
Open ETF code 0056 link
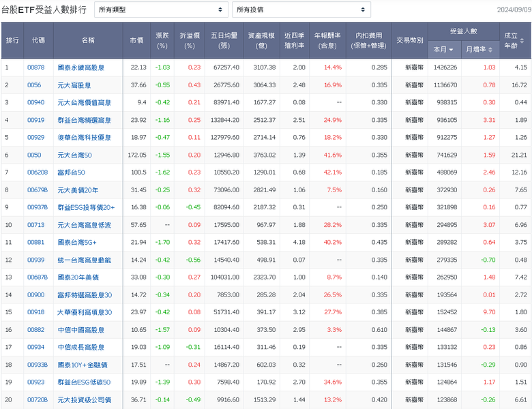pyautogui.click(x=34, y=85)
